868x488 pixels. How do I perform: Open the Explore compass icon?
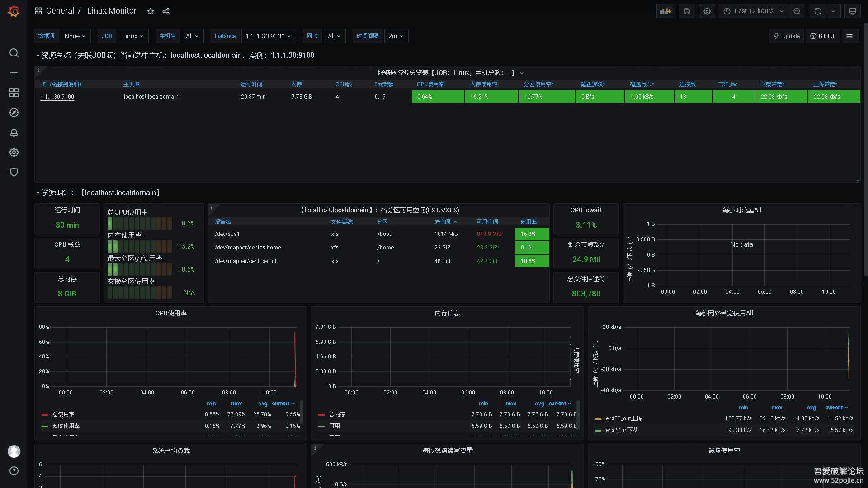coord(14,113)
